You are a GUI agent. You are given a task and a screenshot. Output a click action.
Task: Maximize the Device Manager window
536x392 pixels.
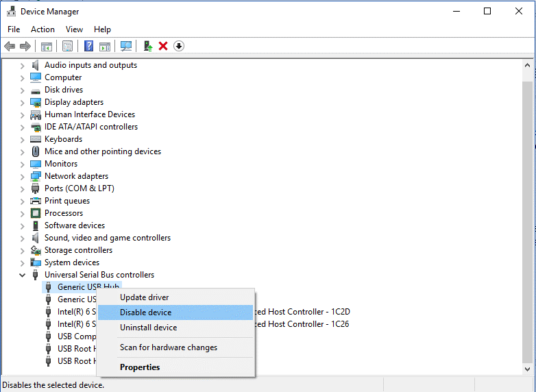pos(487,11)
